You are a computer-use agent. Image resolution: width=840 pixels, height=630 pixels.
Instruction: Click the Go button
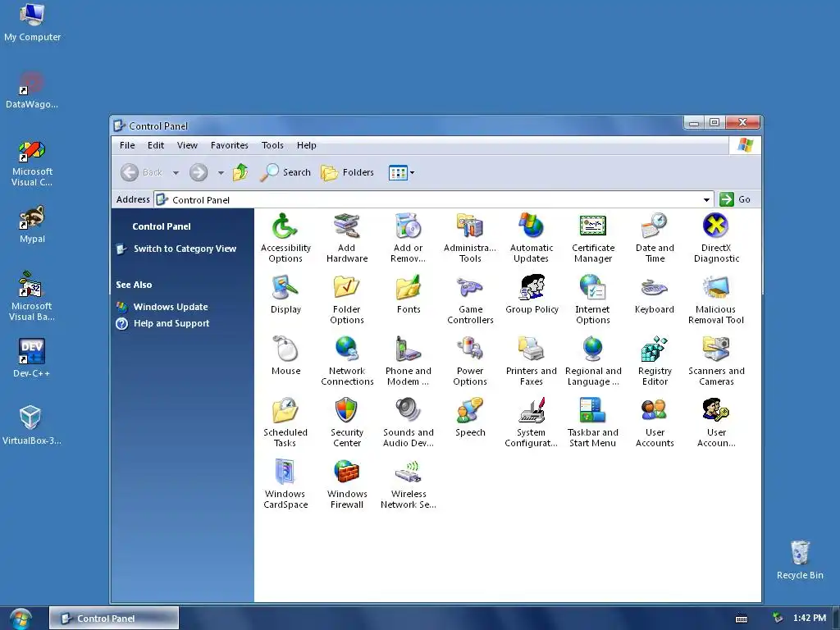pos(735,199)
